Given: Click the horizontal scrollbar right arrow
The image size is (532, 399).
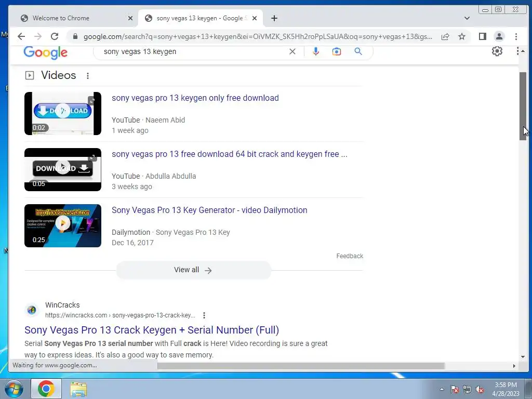Looking at the screenshot, I should (514, 366).
